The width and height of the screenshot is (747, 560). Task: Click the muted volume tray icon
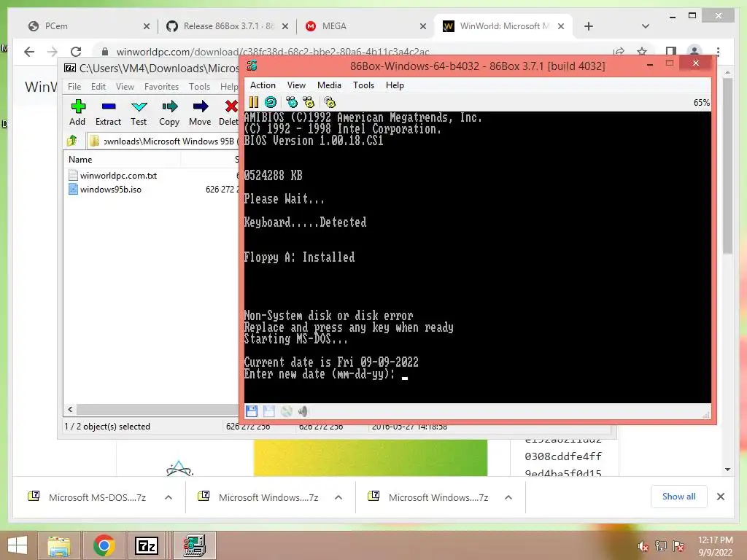tap(643, 546)
